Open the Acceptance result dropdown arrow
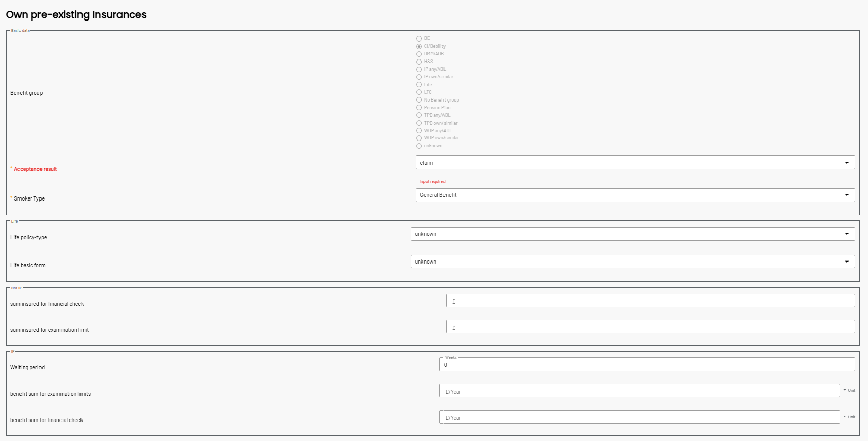 tap(846, 163)
